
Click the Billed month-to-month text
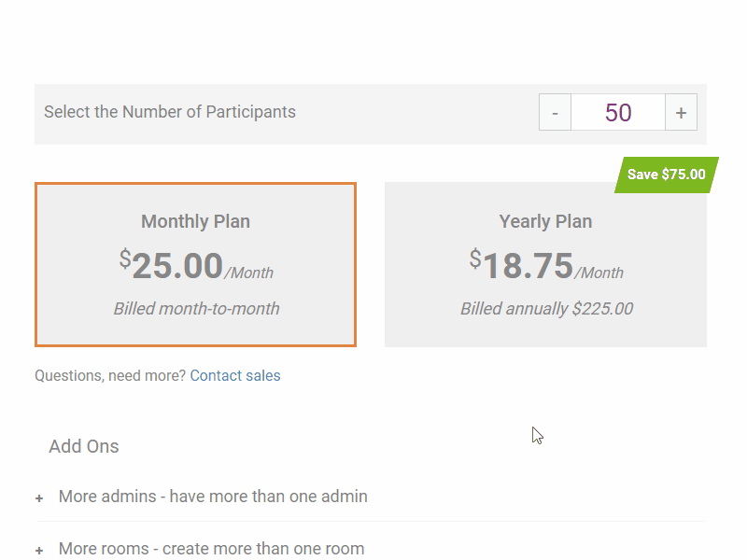coord(196,309)
